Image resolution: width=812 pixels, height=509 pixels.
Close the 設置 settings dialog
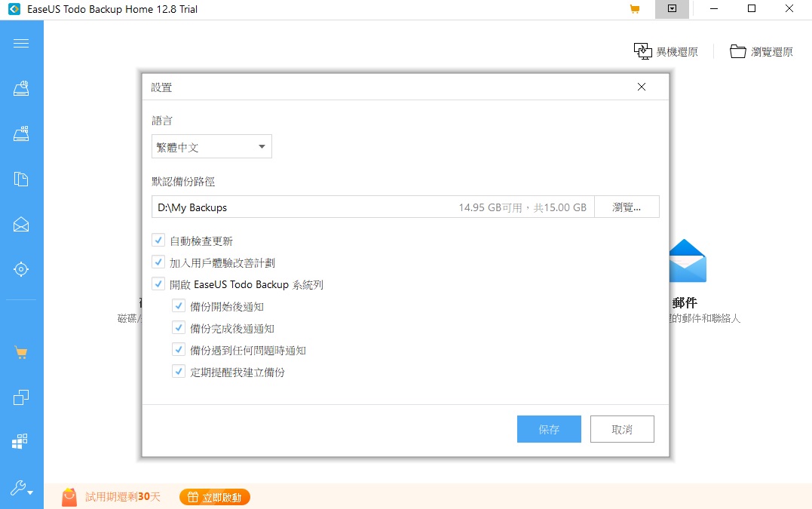click(641, 87)
